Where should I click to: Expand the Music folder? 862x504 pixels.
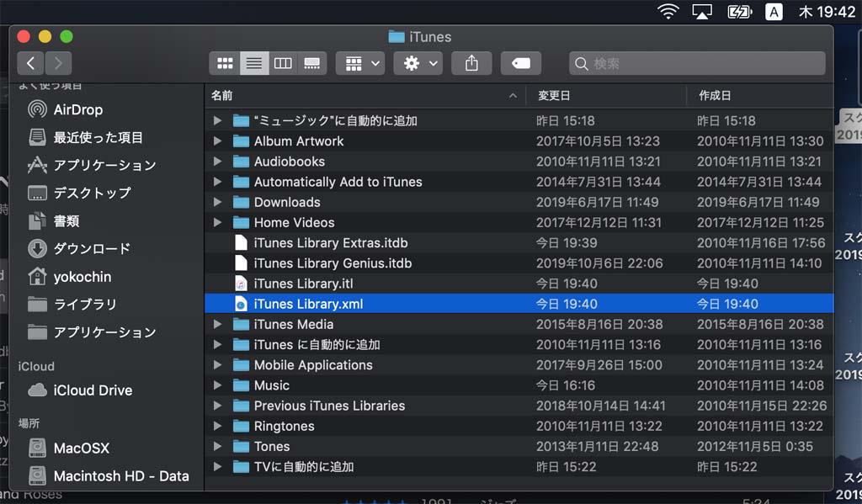[x=217, y=385]
